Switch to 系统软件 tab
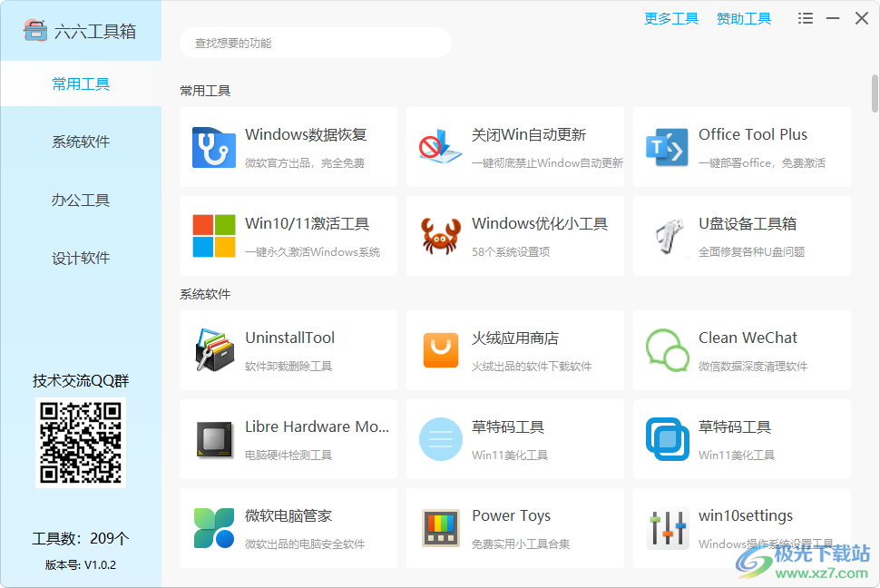Image resolution: width=880 pixels, height=588 pixels. 81,142
